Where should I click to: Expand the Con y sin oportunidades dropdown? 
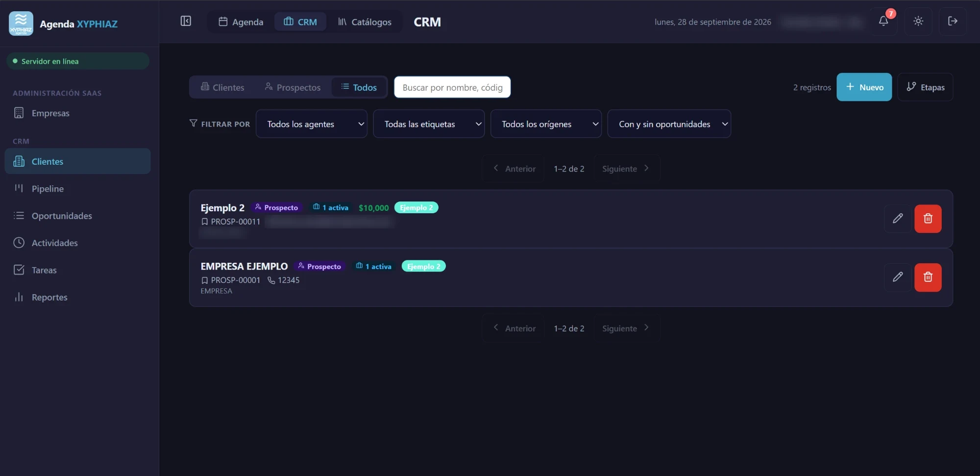[x=669, y=124]
